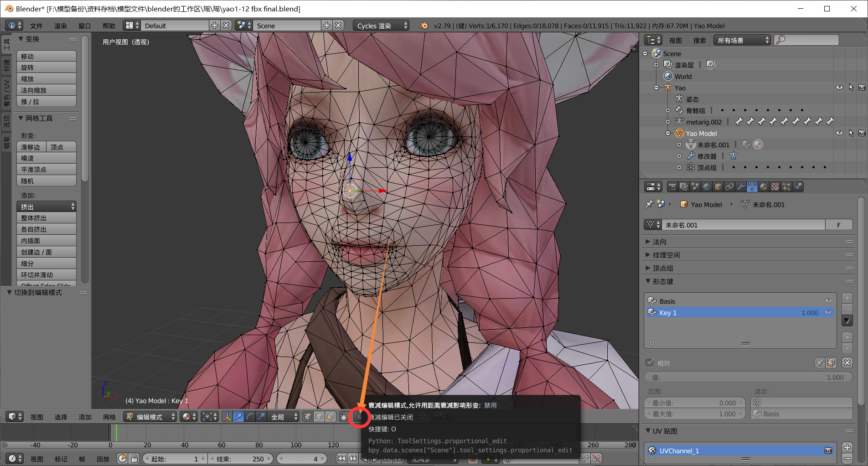868x466 pixels.
Task: Toggle visibility eye for Yao Model in outliner
Action: click(839, 133)
